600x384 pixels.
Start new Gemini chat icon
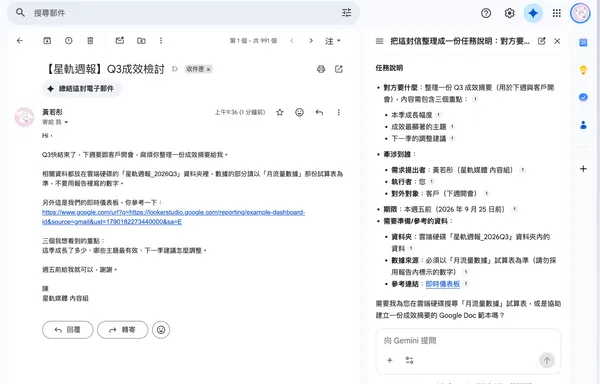541,41
